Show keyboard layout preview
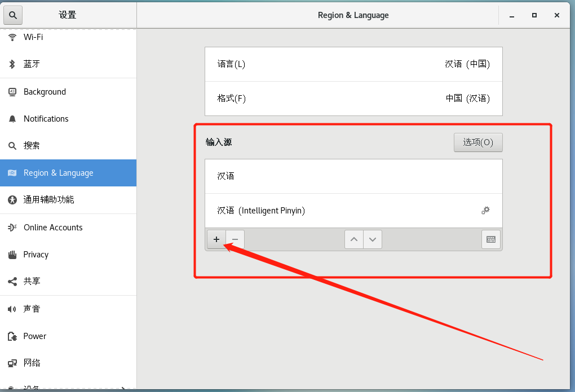Viewport: 575px width, 392px height. 491,239
